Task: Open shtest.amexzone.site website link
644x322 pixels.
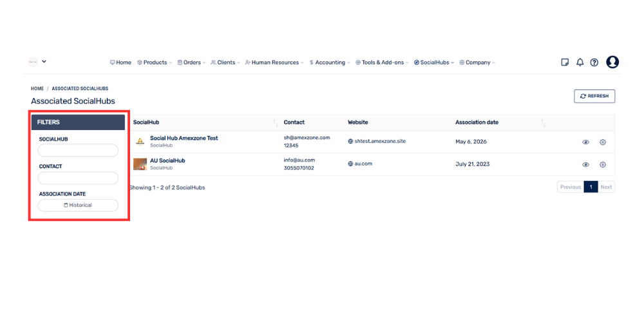Action: pyautogui.click(x=377, y=141)
